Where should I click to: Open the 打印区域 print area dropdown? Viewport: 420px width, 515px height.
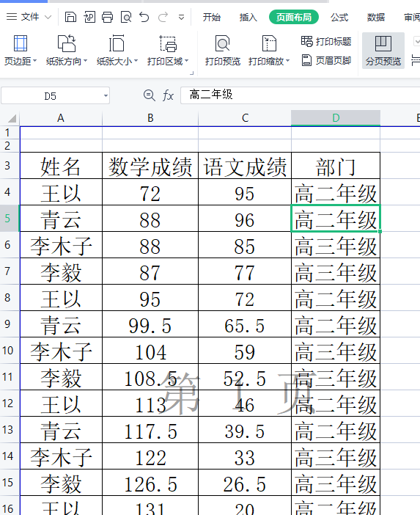point(168,50)
